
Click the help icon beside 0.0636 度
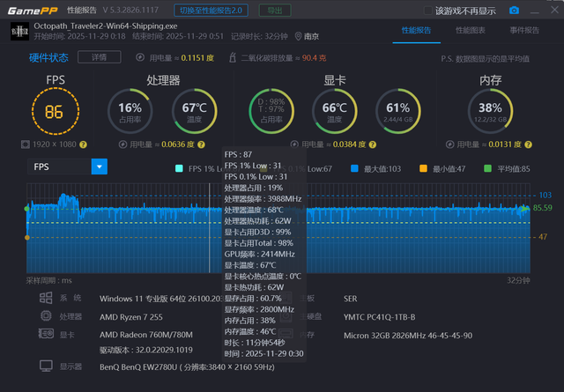(201, 144)
